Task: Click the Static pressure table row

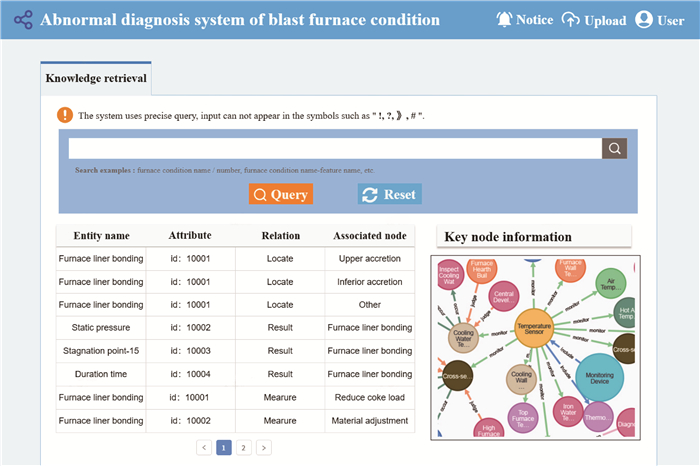Action: [235, 328]
